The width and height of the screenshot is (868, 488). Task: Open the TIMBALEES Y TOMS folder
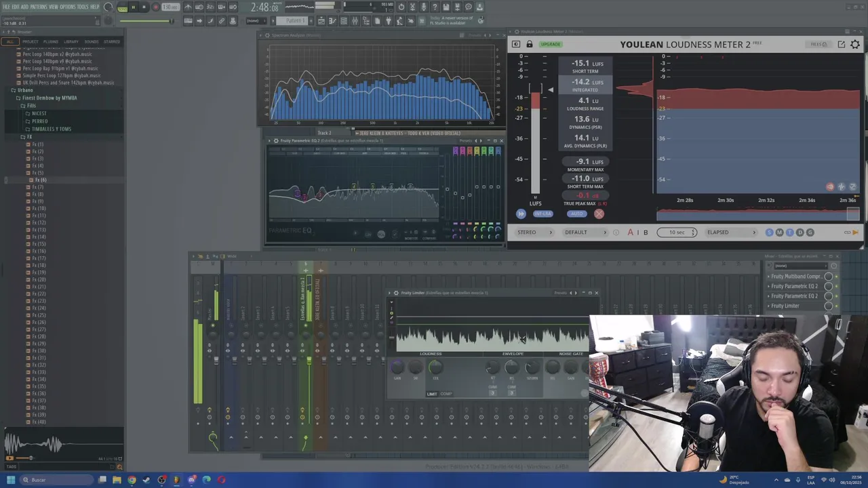51,129
